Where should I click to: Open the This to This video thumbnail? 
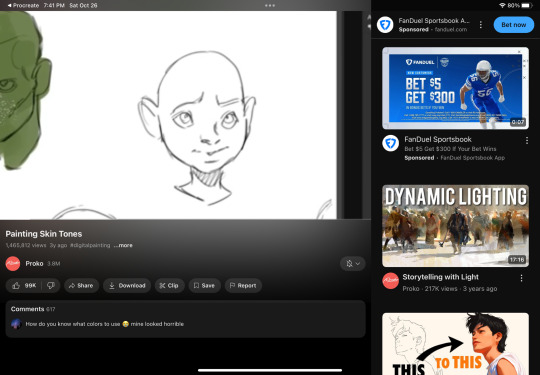pos(455,344)
